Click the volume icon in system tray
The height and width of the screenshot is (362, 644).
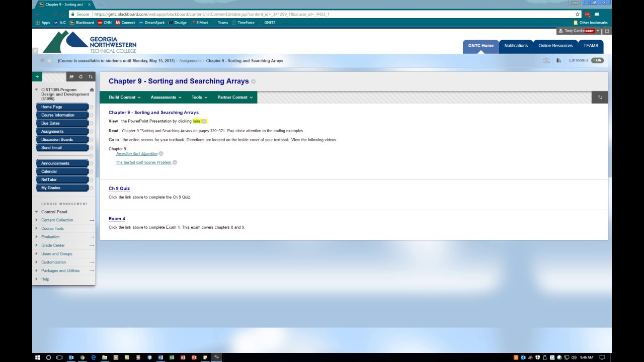pos(574,357)
